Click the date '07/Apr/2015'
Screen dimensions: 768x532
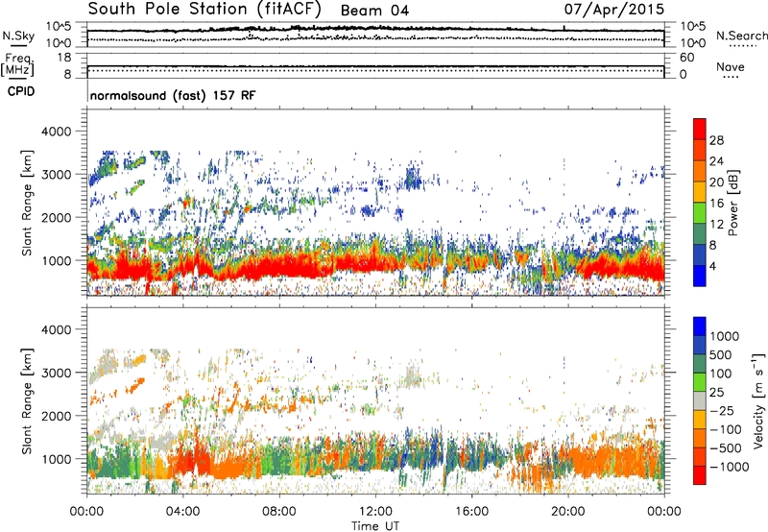pos(614,10)
